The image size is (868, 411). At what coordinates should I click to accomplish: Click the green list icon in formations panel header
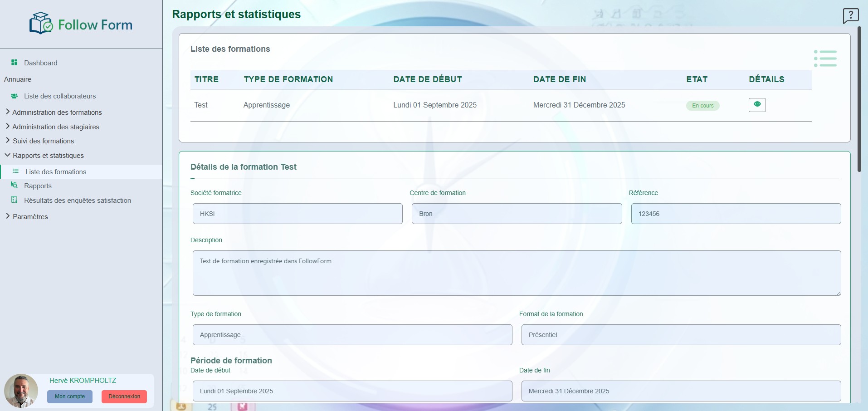point(825,59)
